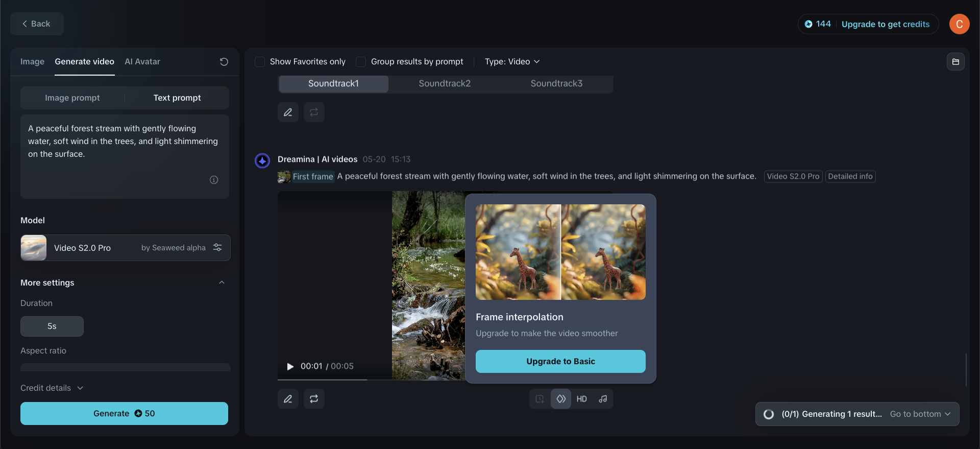Open the Go to bottom dropdown

pos(920,414)
